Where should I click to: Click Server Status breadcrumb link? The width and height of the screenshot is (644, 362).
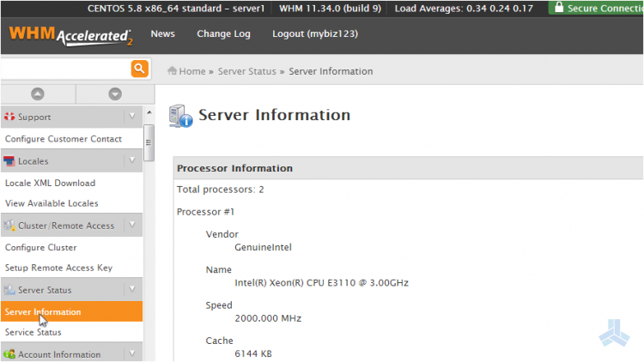(246, 71)
